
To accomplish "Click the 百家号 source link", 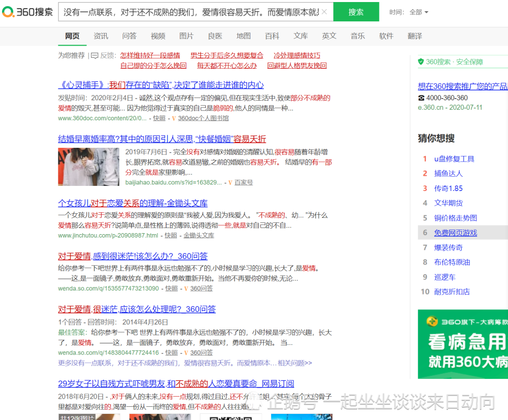I will point(243,182).
